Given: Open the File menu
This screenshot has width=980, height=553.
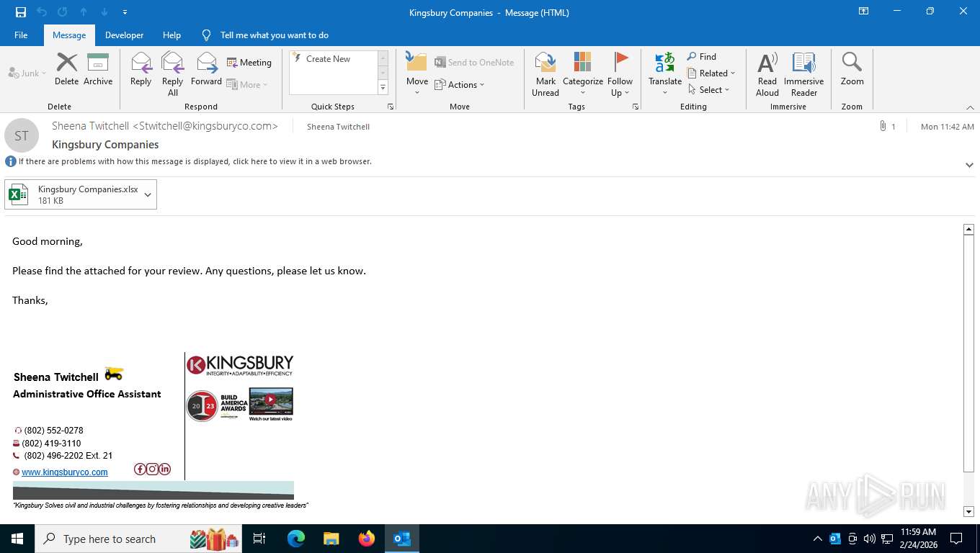Looking at the screenshot, I should pos(21,35).
